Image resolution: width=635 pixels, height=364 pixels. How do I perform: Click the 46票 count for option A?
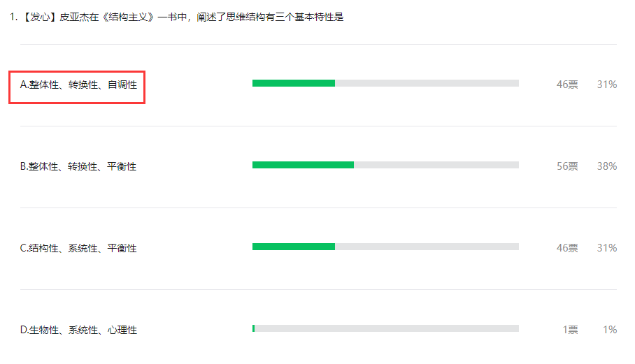(567, 85)
